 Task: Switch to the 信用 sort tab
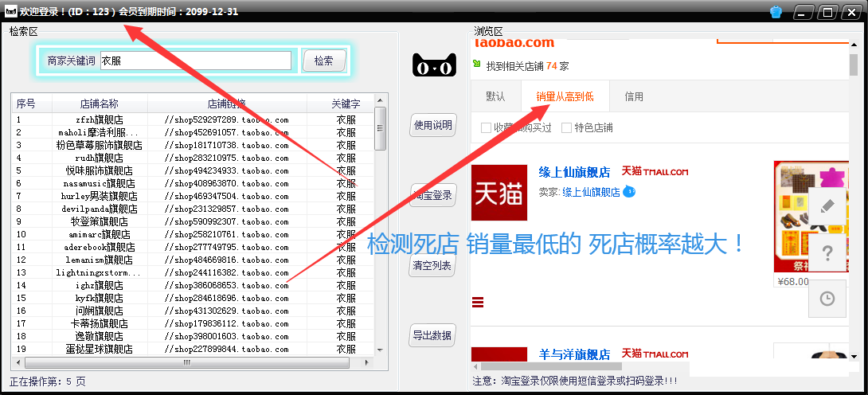(634, 96)
